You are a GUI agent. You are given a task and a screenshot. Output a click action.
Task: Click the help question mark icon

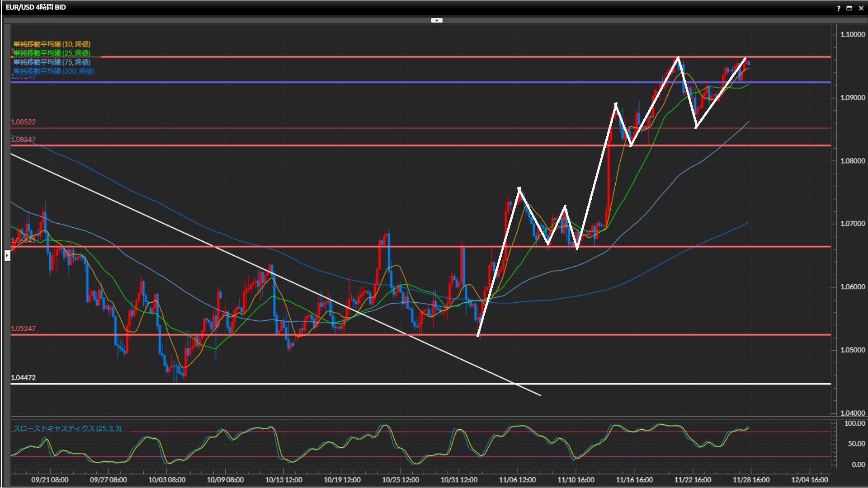coord(839,8)
